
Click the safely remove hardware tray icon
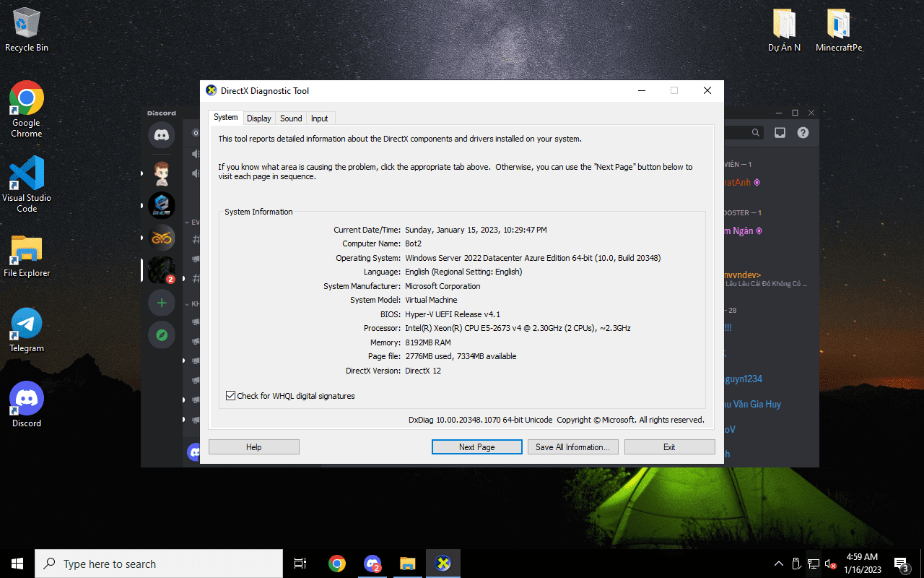[796, 564]
